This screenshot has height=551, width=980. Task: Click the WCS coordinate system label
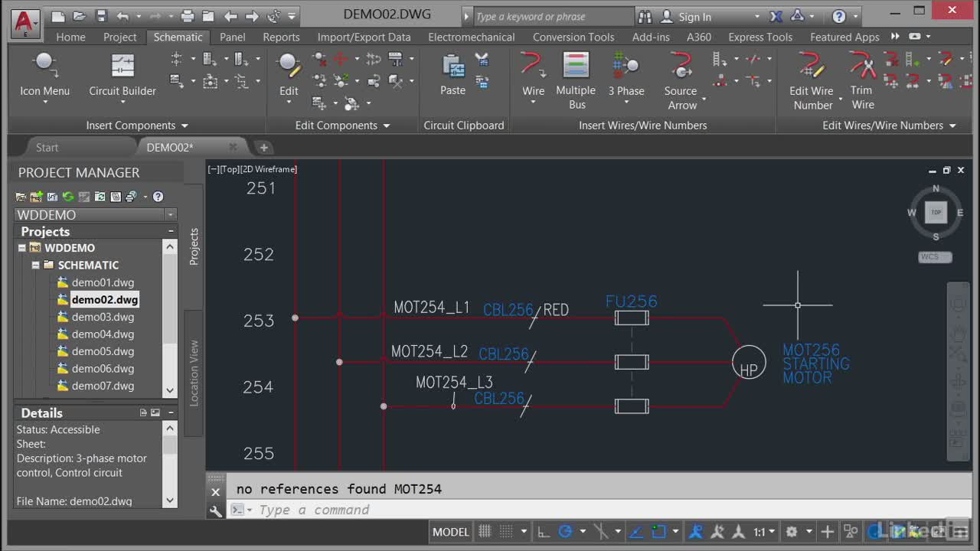(x=934, y=257)
